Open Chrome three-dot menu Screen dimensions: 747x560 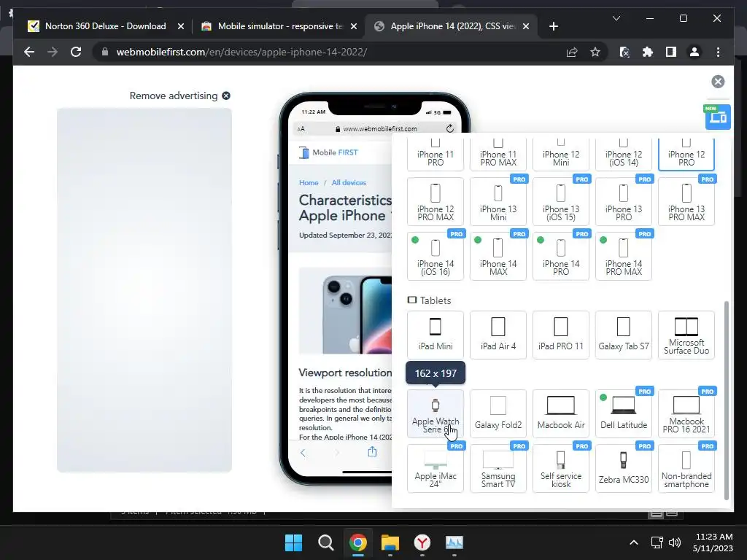tap(718, 52)
